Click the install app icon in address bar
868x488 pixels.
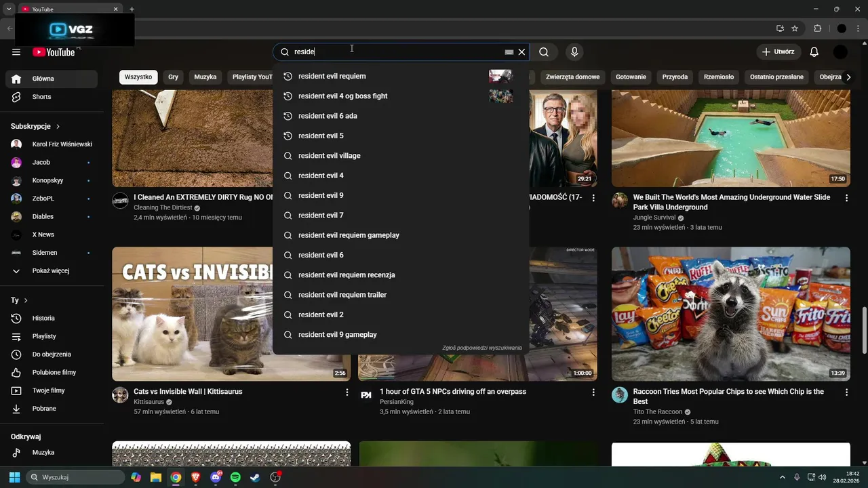pyautogui.click(x=780, y=28)
